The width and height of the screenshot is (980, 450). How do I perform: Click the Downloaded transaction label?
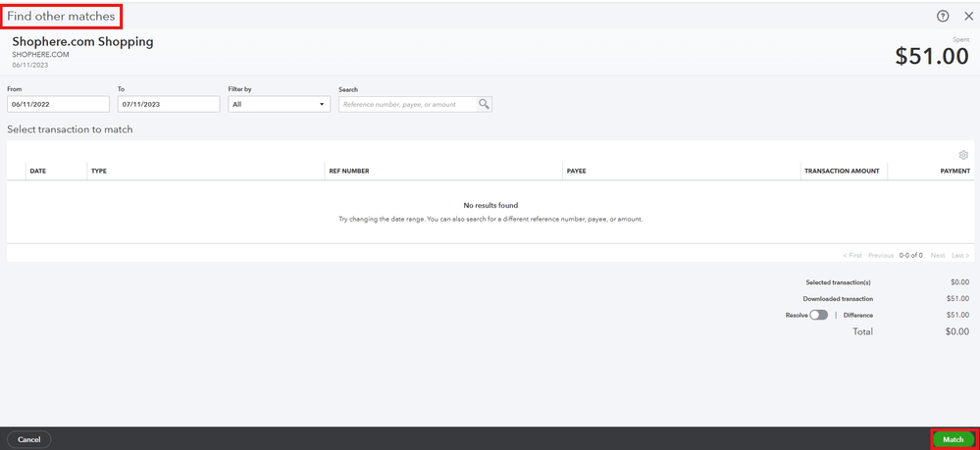(x=838, y=299)
